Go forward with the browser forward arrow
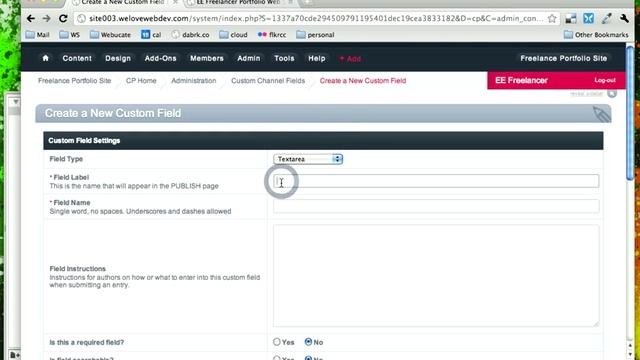The height and width of the screenshot is (360, 640). click(47, 18)
